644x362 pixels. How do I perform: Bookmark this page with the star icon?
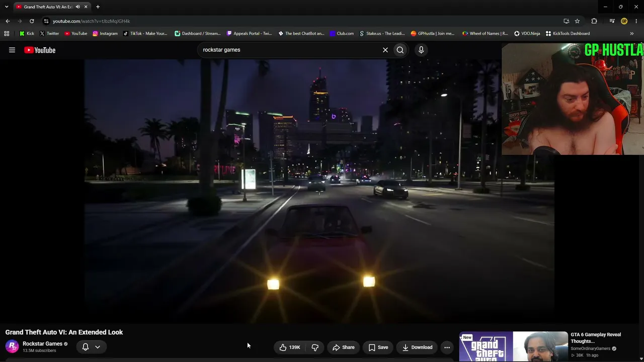click(x=577, y=21)
